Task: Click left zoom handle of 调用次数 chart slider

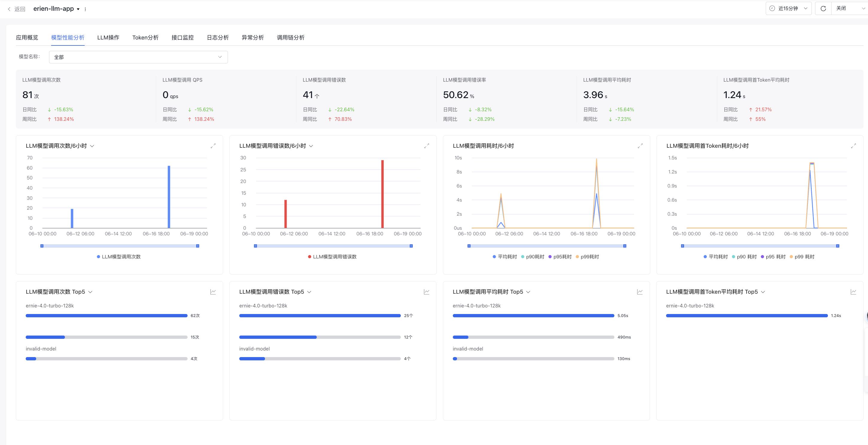Action: (x=42, y=246)
